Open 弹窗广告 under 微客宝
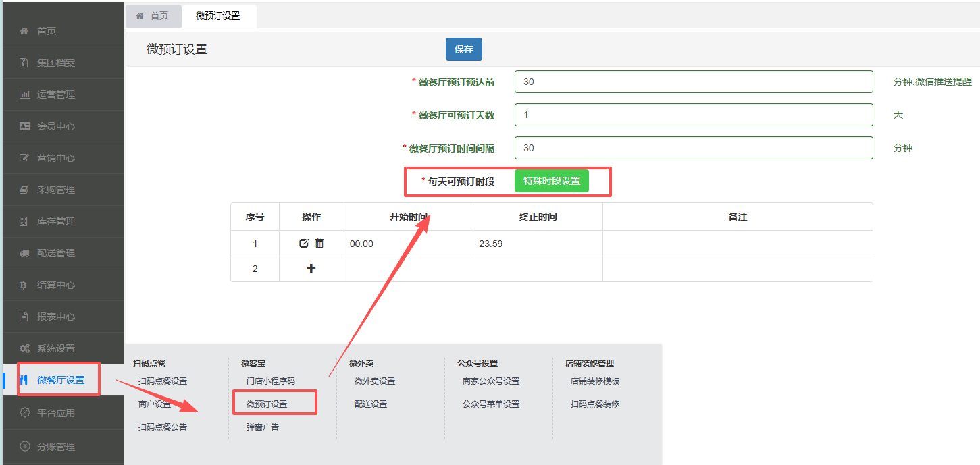 click(263, 427)
